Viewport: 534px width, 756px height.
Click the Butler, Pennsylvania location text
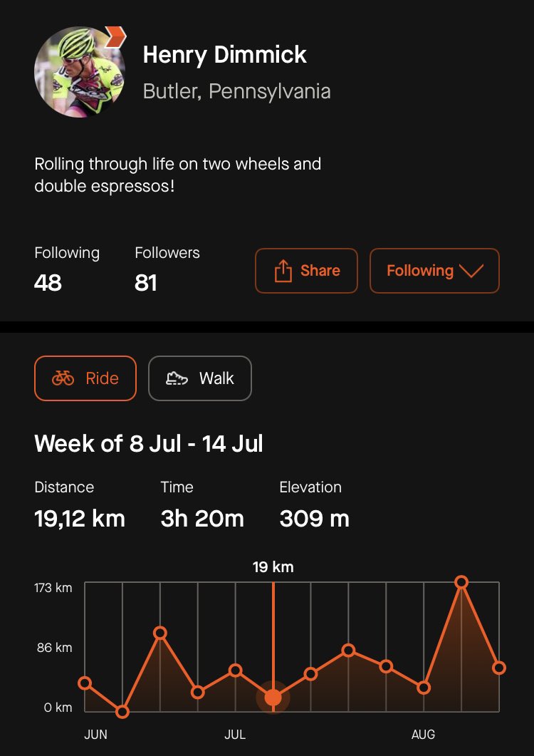click(236, 92)
